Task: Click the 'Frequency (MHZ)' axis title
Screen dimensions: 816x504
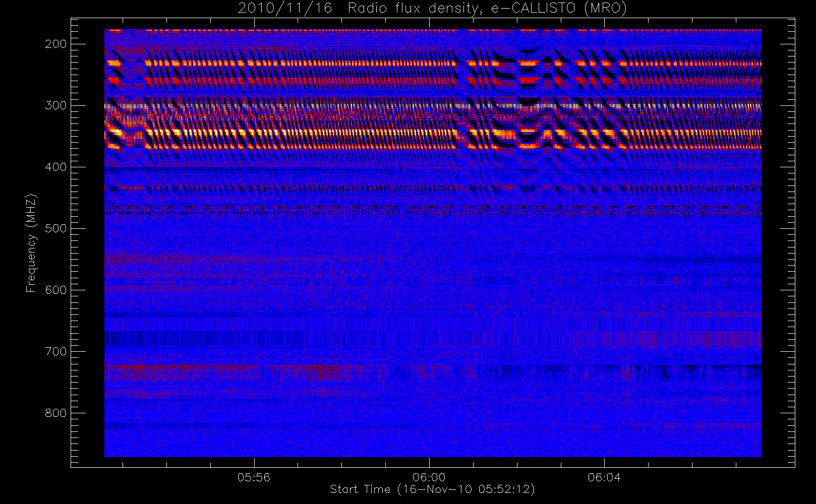Action: coord(31,243)
